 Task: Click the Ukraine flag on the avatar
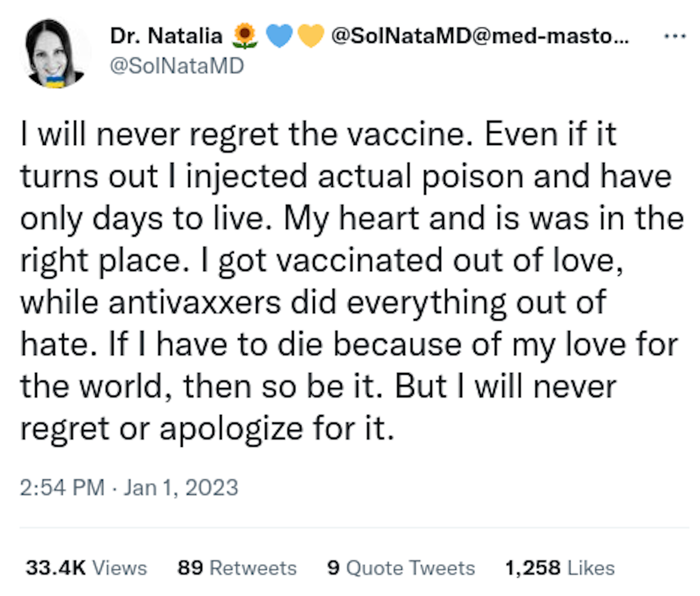click(55, 82)
